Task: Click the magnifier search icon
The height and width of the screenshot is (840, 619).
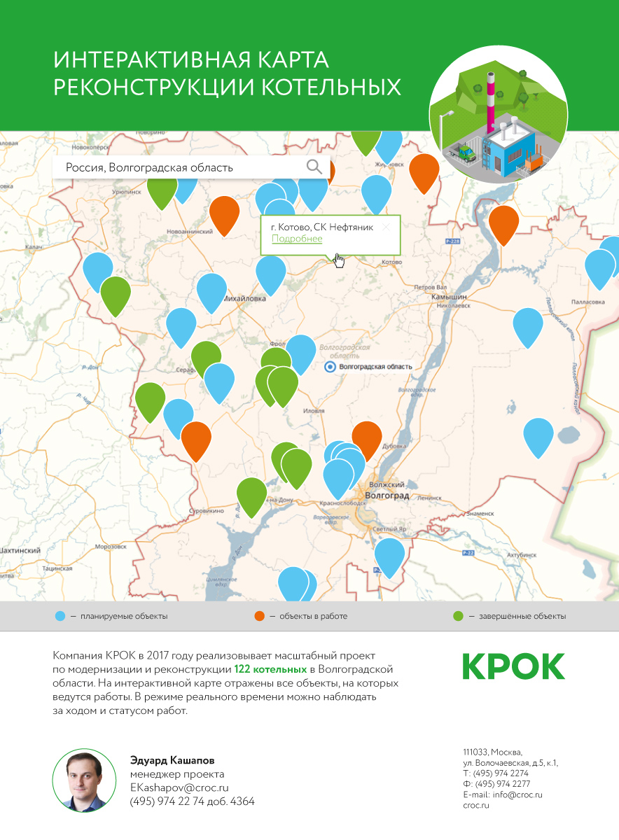Action: click(314, 167)
